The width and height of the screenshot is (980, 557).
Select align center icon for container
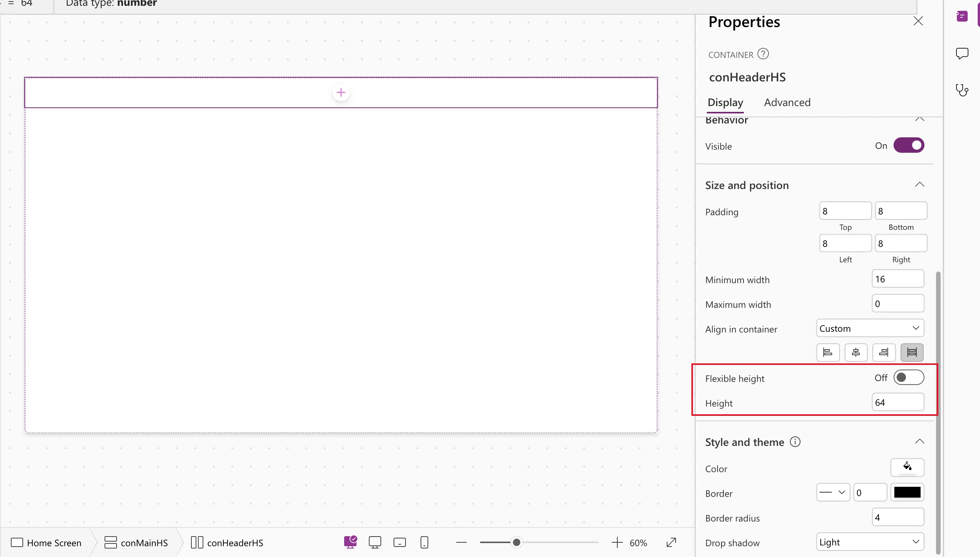pyautogui.click(x=856, y=352)
